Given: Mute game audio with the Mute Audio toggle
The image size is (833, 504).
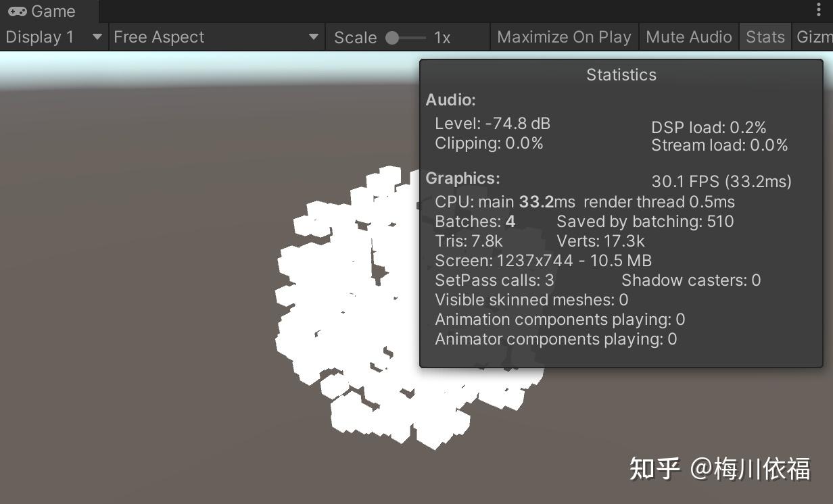Looking at the screenshot, I should pyautogui.click(x=688, y=36).
